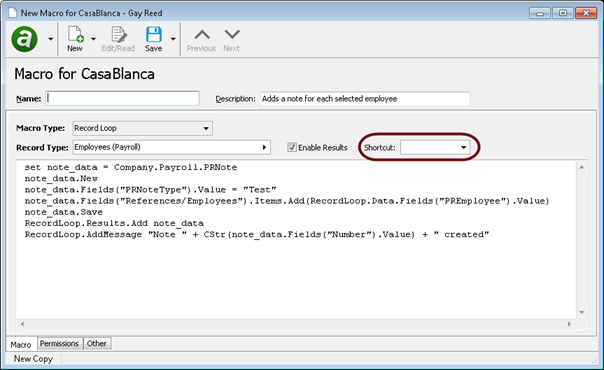Click the green ActivityHD logo icon
This screenshot has height=370, width=604.
pos(25,39)
